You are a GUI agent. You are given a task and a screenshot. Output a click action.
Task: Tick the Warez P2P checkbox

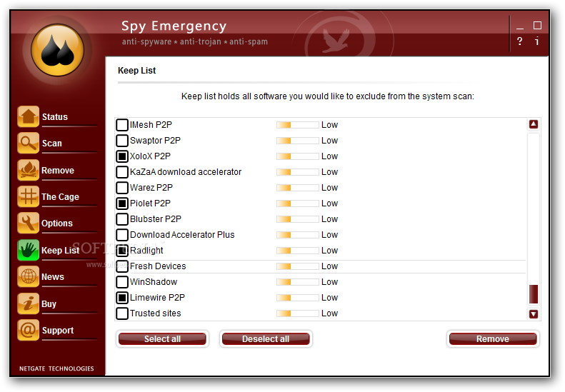pyautogui.click(x=122, y=188)
